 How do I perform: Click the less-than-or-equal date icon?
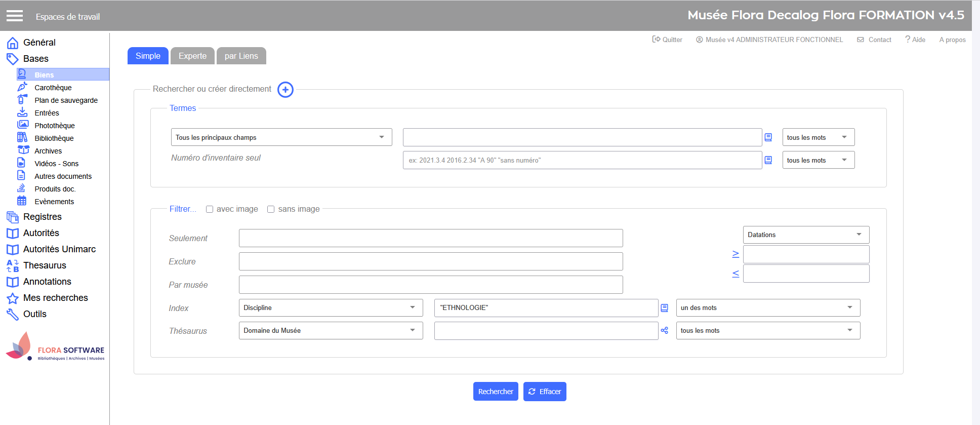click(x=736, y=274)
